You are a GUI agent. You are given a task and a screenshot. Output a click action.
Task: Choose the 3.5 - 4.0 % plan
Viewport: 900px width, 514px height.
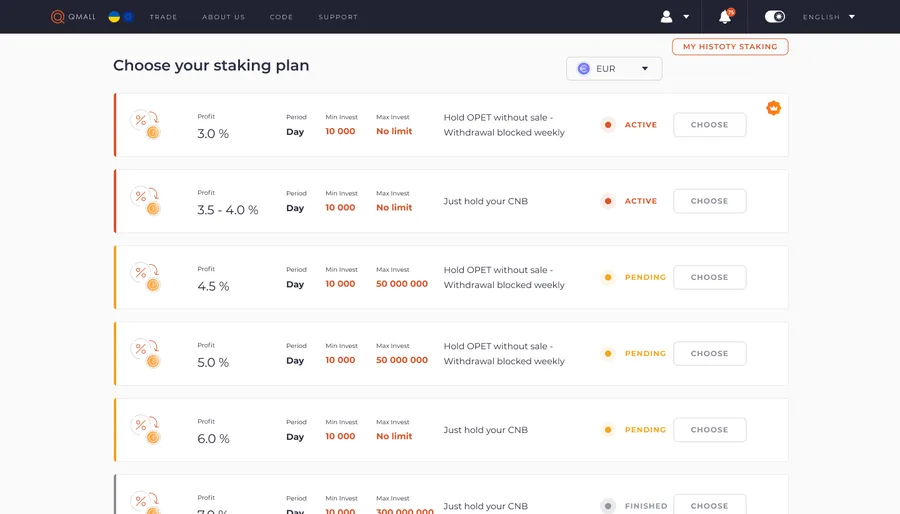pos(709,201)
